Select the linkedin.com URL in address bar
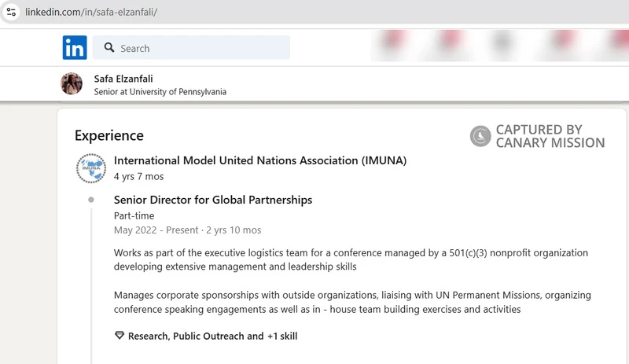 pyautogui.click(x=91, y=13)
